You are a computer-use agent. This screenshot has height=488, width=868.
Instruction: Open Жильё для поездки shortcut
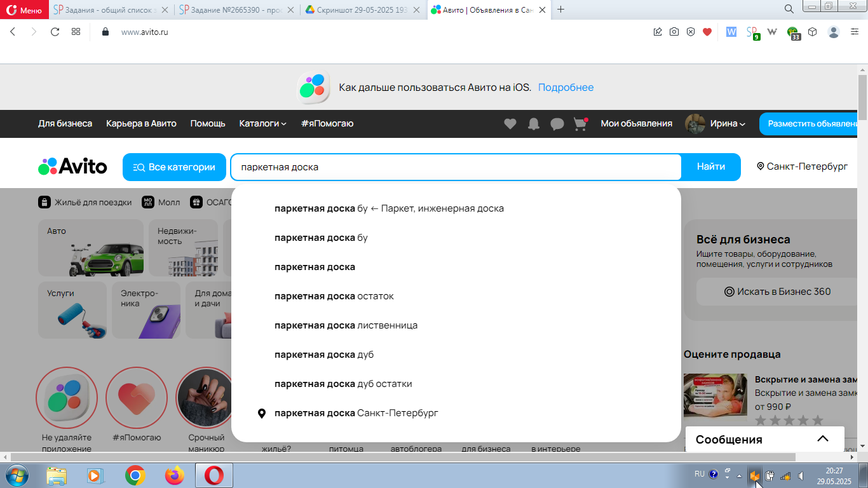pos(85,202)
